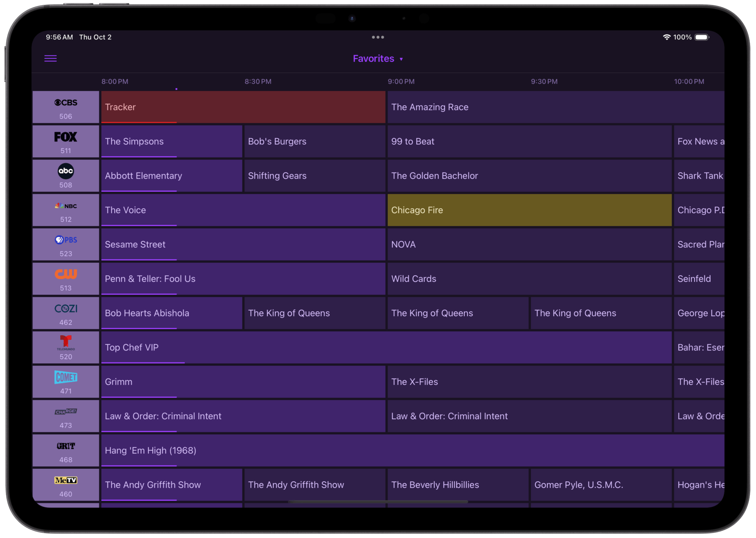Open 9:00 PM The X-Files listing
756x538 pixels.
point(529,382)
